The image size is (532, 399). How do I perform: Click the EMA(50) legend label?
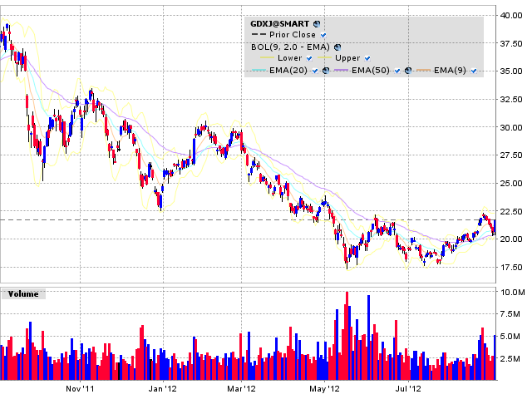(x=371, y=71)
